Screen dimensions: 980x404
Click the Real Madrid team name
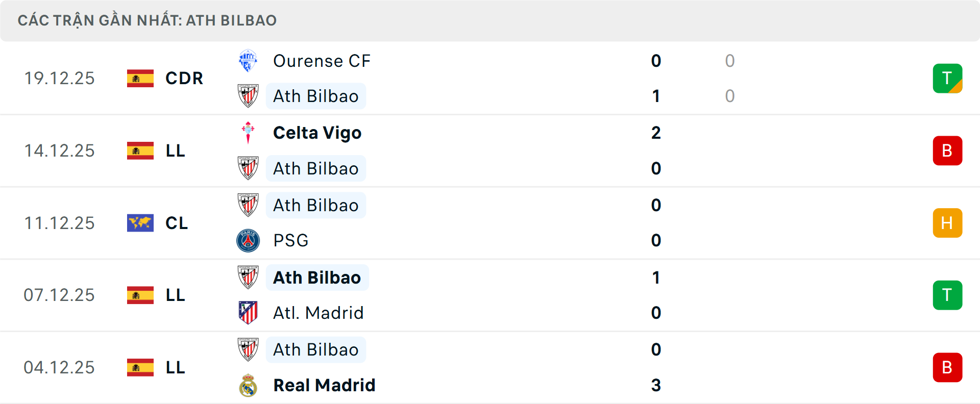324,386
